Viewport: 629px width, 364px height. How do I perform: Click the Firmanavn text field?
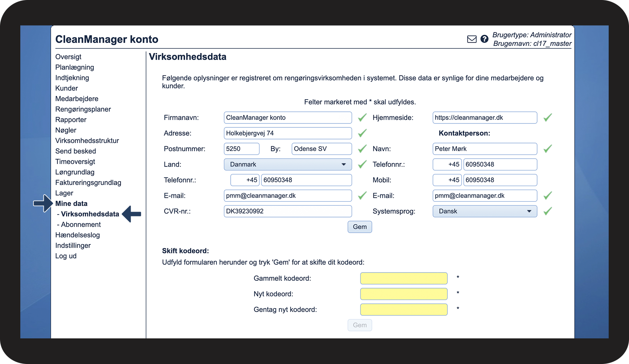288,117
